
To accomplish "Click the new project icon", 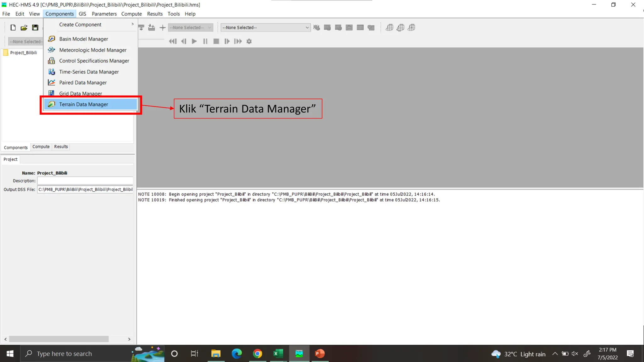I will (13, 28).
